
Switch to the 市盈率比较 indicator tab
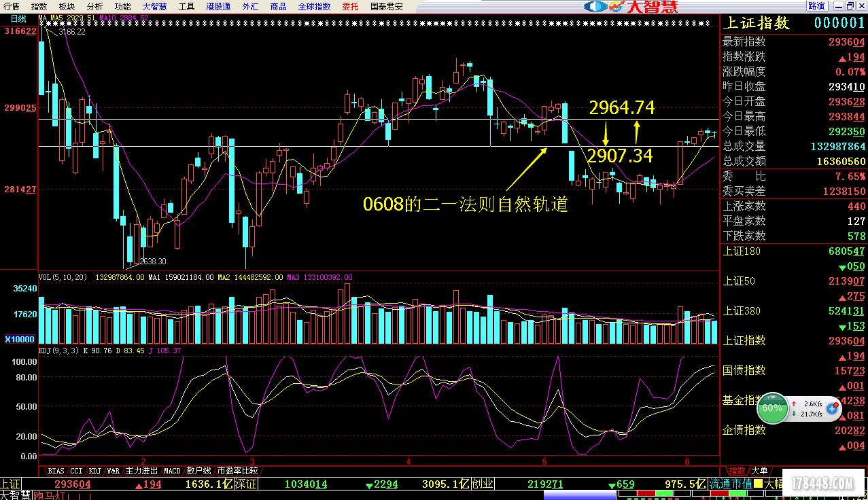tap(237, 470)
